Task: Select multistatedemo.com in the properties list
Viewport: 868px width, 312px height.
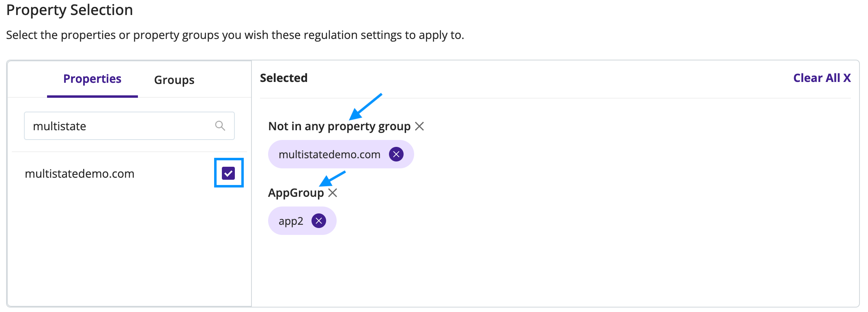Action: (x=79, y=174)
